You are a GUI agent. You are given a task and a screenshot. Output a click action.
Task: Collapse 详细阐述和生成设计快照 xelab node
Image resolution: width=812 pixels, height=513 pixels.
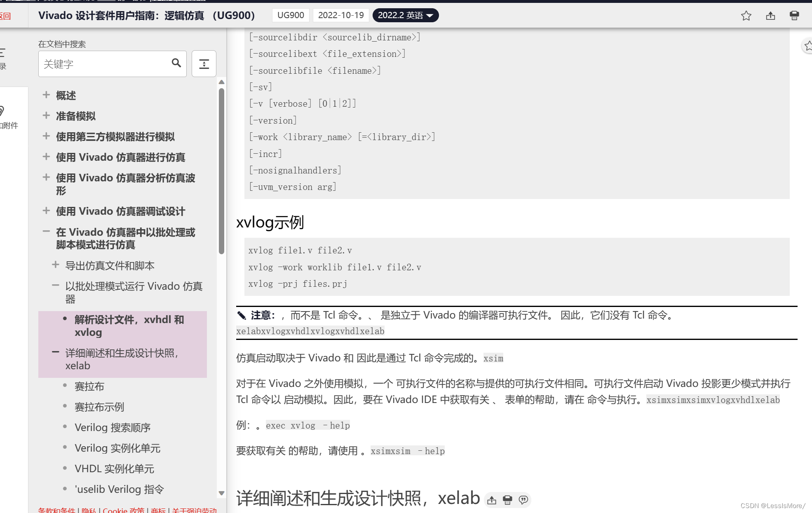[55, 352]
